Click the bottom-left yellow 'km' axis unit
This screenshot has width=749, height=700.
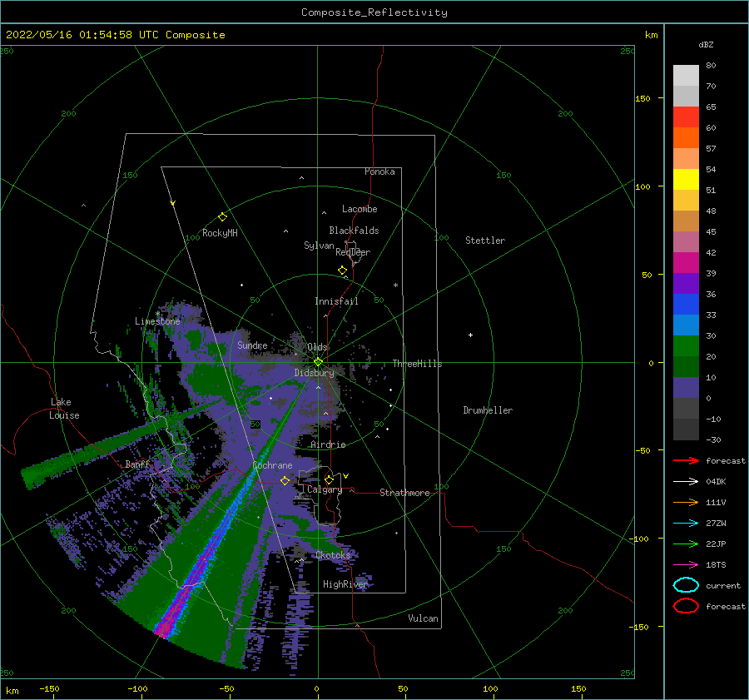[x=12, y=691]
